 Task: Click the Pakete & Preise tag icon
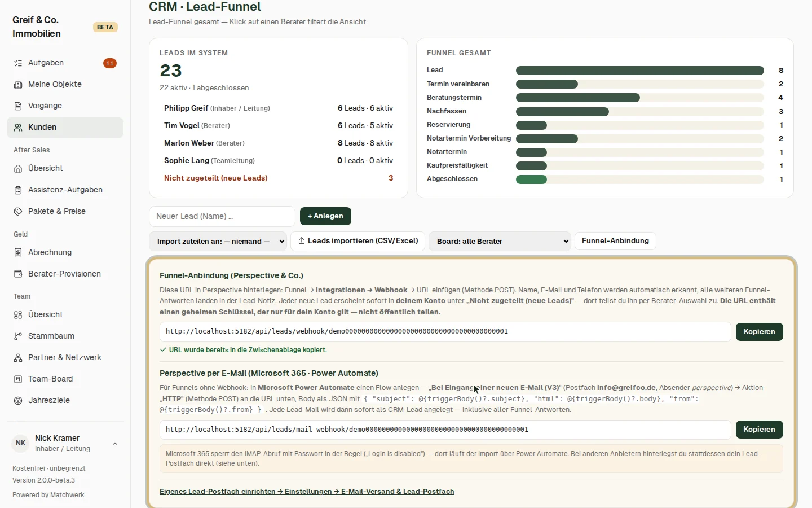click(x=18, y=212)
